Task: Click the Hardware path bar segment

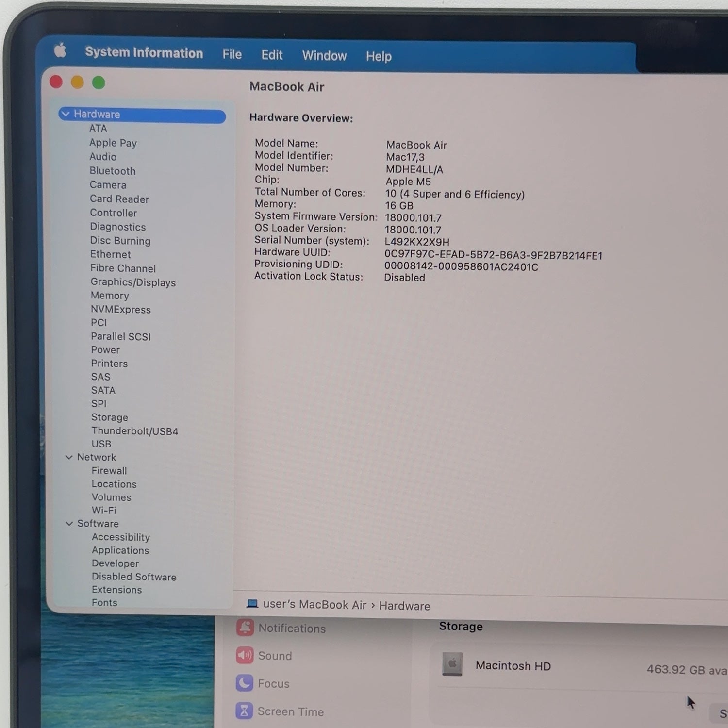Action: click(404, 606)
